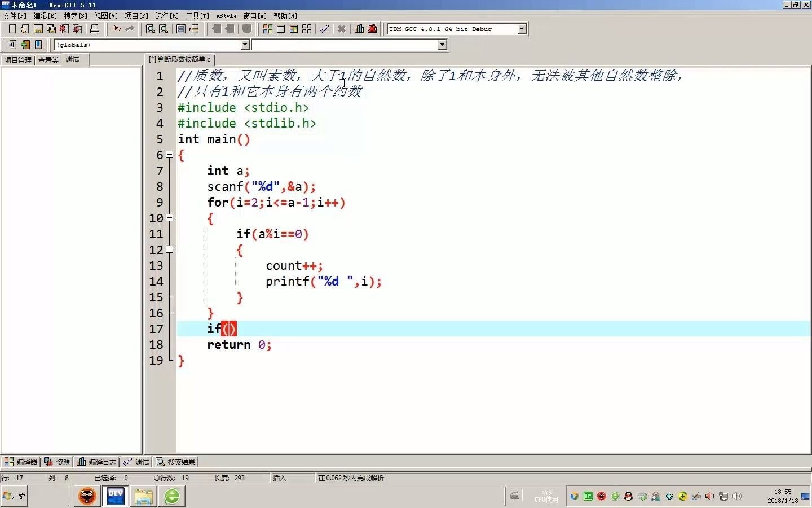
Task: Save the current file with the floppy icon
Action: (38, 29)
